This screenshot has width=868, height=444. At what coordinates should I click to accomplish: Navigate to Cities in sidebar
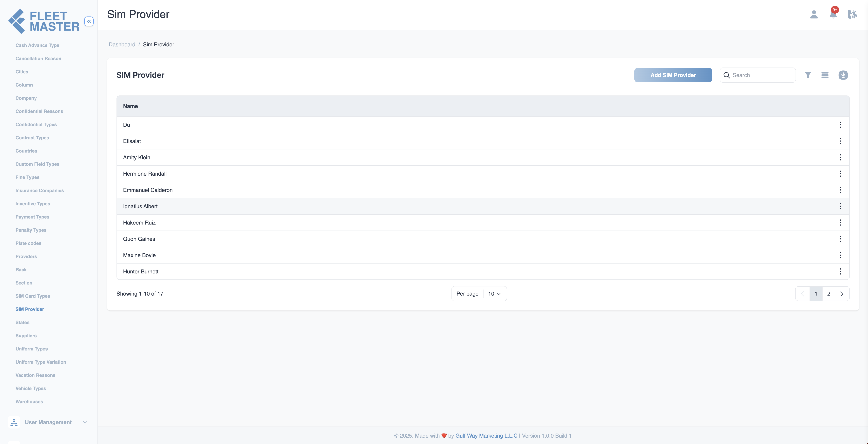coord(22,72)
